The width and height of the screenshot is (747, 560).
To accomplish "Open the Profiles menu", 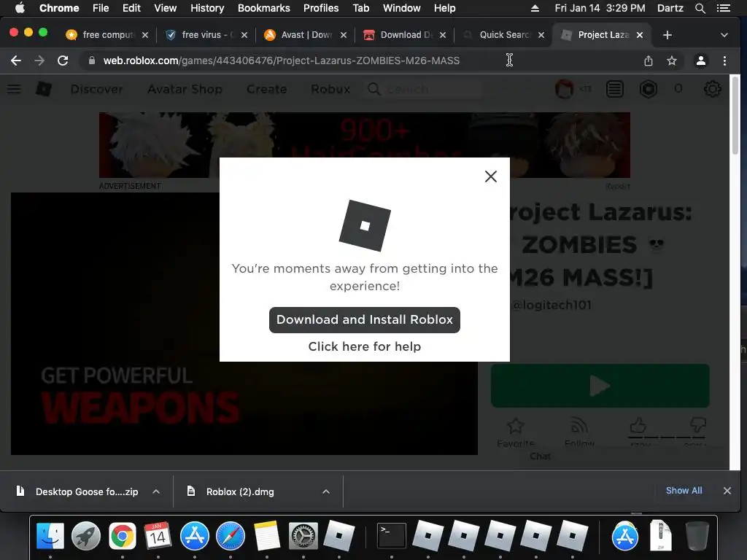I will point(321,8).
